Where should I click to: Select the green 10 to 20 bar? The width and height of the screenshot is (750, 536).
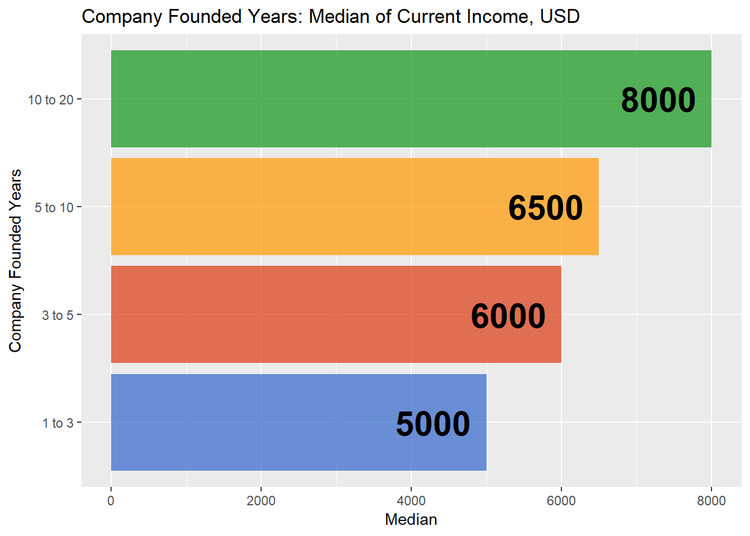(360, 99)
